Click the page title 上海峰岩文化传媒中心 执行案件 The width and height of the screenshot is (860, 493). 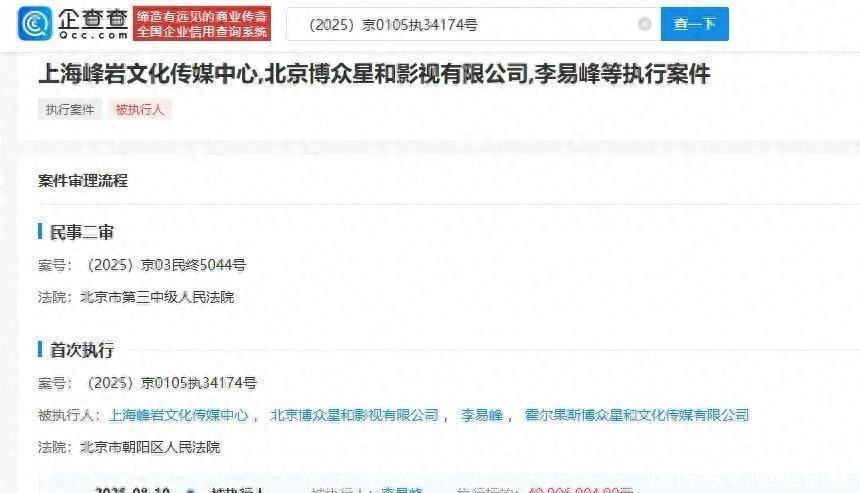click(x=374, y=74)
